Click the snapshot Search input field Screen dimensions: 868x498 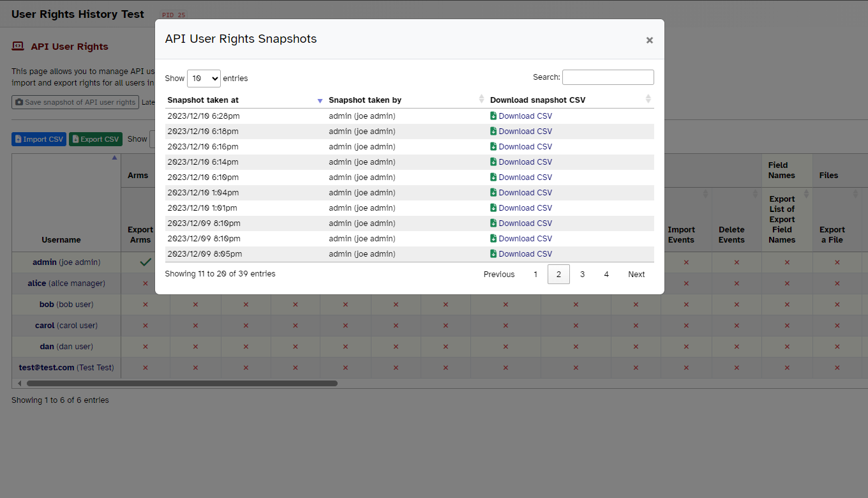[x=608, y=77]
